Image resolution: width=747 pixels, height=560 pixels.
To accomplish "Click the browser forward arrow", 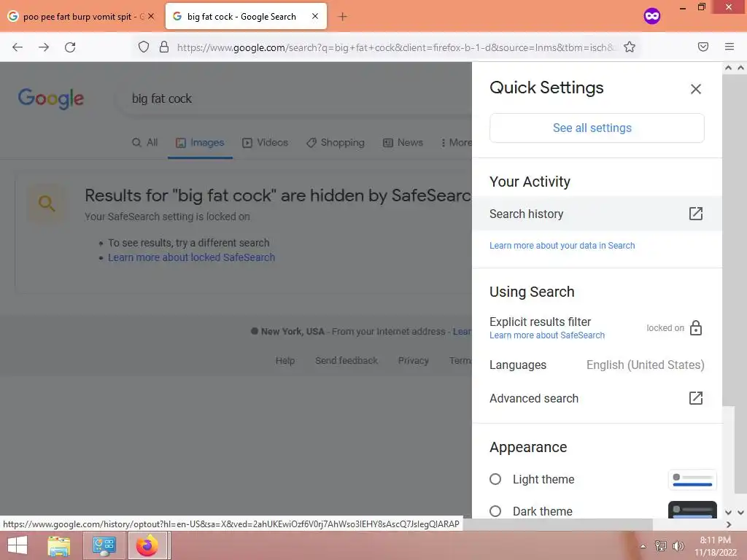I will [44, 47].
